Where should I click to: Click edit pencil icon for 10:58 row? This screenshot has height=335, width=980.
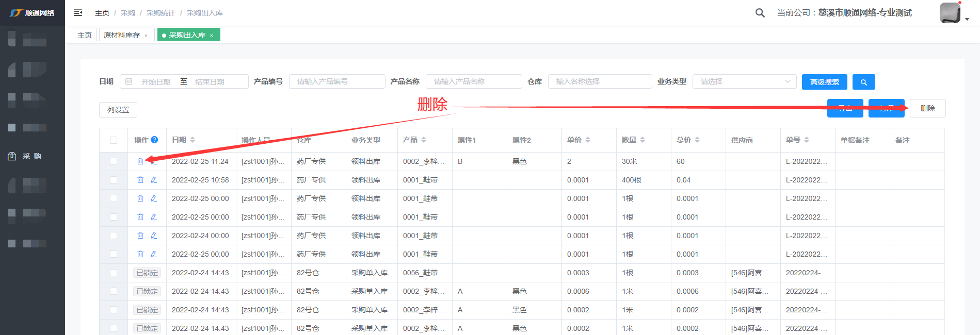click(x=154, y=180)
